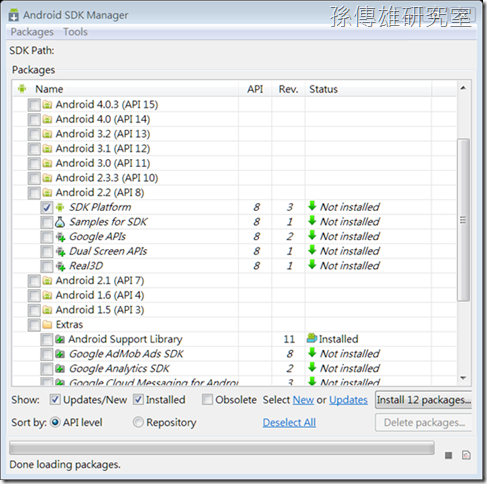Select the Google AdMob Ads SDK row text
The width and height of the screenshot is (487, 484).
[x=126, y=354]
